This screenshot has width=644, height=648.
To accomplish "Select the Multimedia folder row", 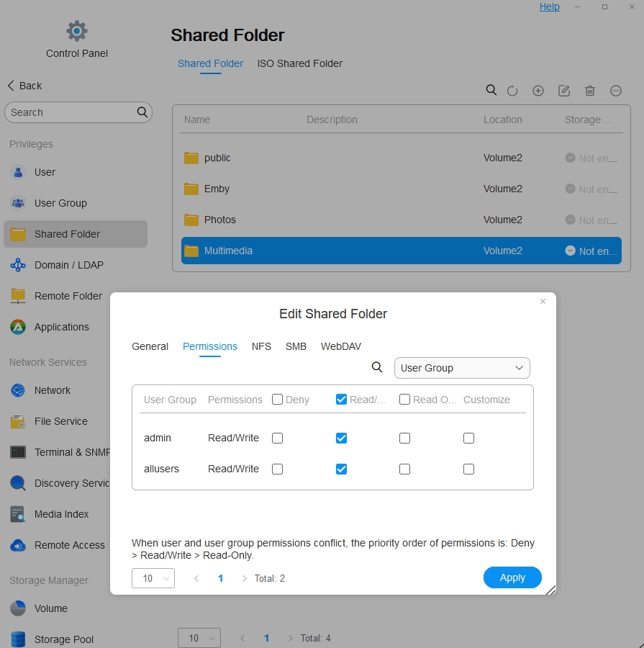I will coord(401,251).
